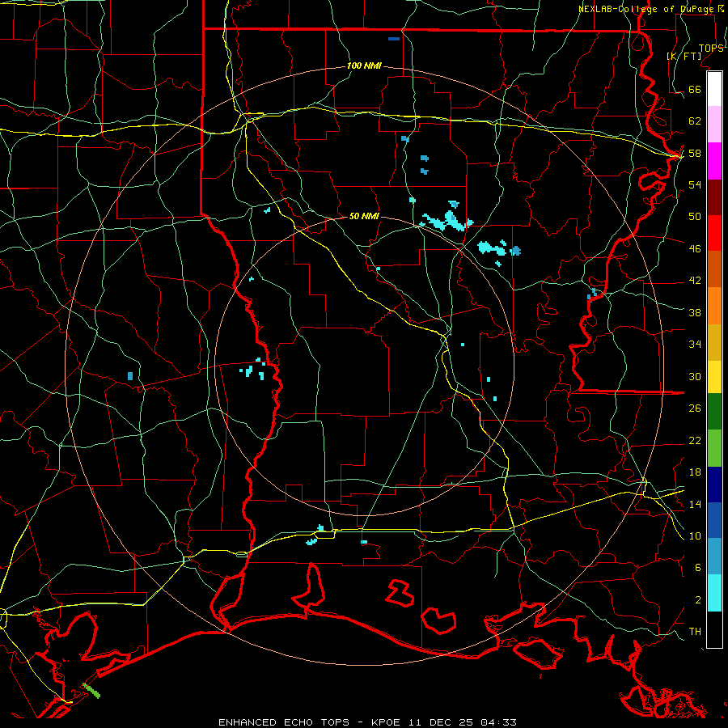Click the gold 38 kft legend swatch
728x728 pixels.
coord(714,342)
